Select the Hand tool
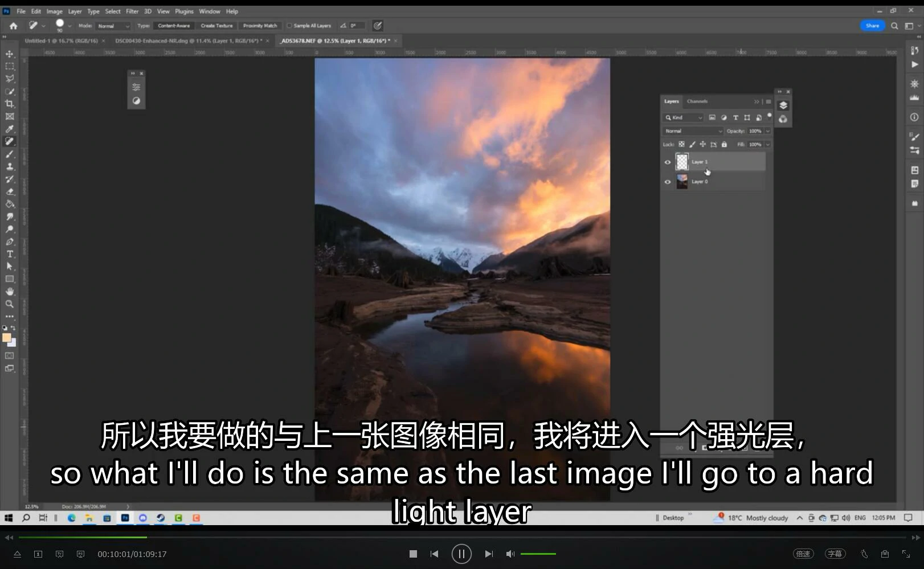The height and width of the screenshot is (569, 924). pos(10,292)
